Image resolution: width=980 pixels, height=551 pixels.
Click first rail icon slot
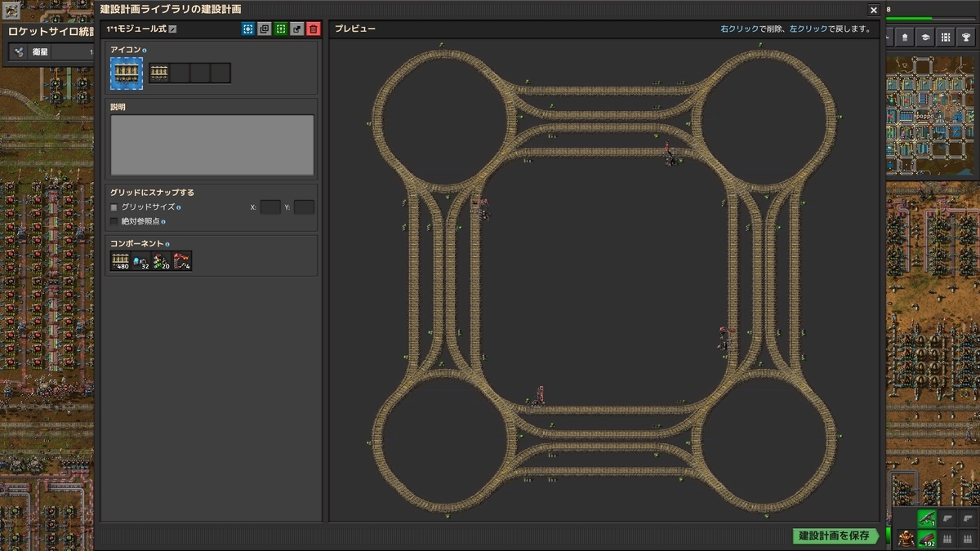coord(160,73)
